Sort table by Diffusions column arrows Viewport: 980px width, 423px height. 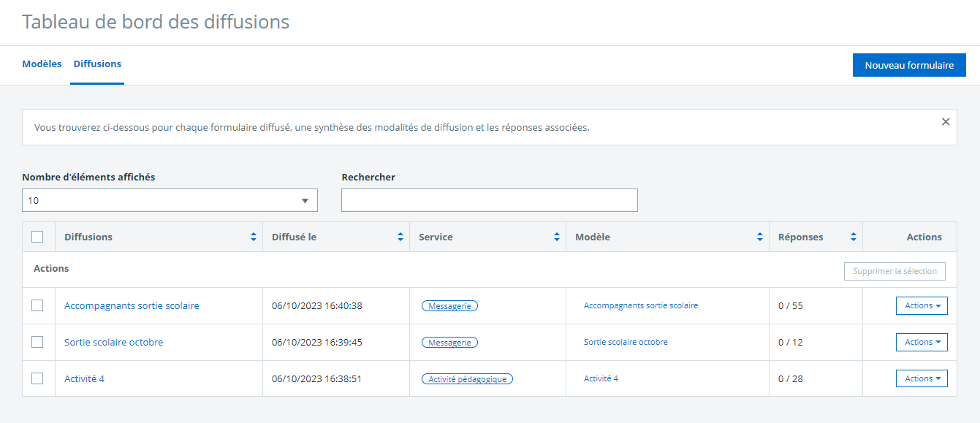254,237
